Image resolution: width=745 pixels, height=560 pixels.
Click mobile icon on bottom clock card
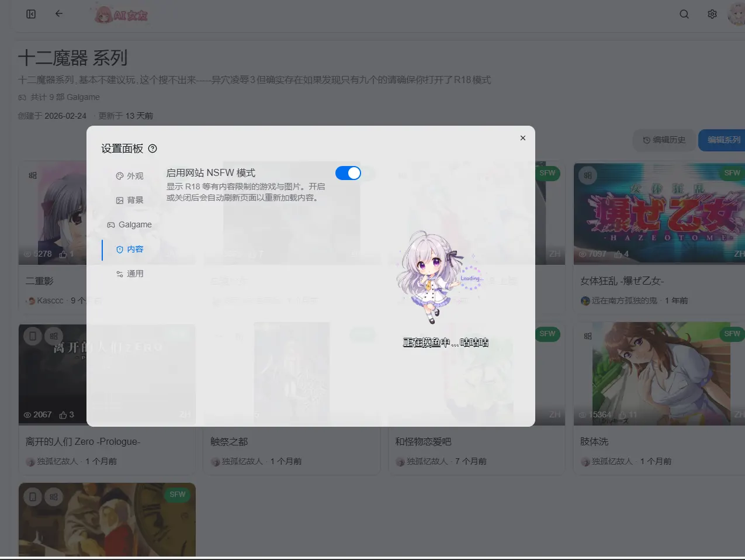pos(33,497)
